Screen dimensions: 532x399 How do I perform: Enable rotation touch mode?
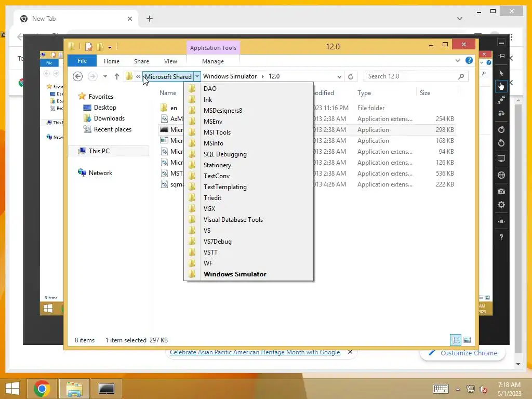501,113
